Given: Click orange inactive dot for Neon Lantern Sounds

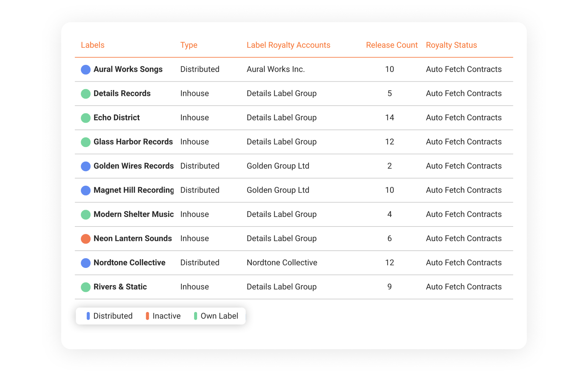Looking at the screenshot, I should [x=85, y=239].
